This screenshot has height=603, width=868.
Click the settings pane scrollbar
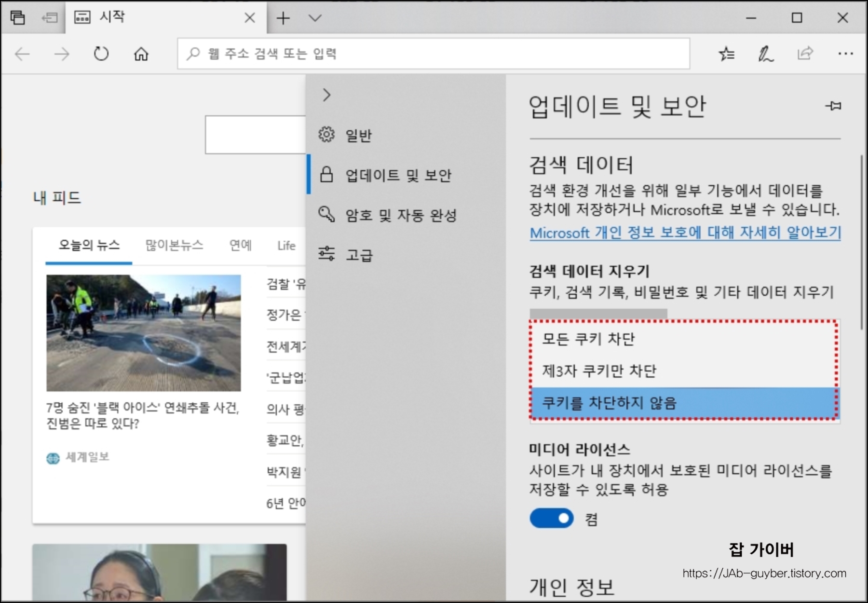pyautogui.click(x=862, y=241)
